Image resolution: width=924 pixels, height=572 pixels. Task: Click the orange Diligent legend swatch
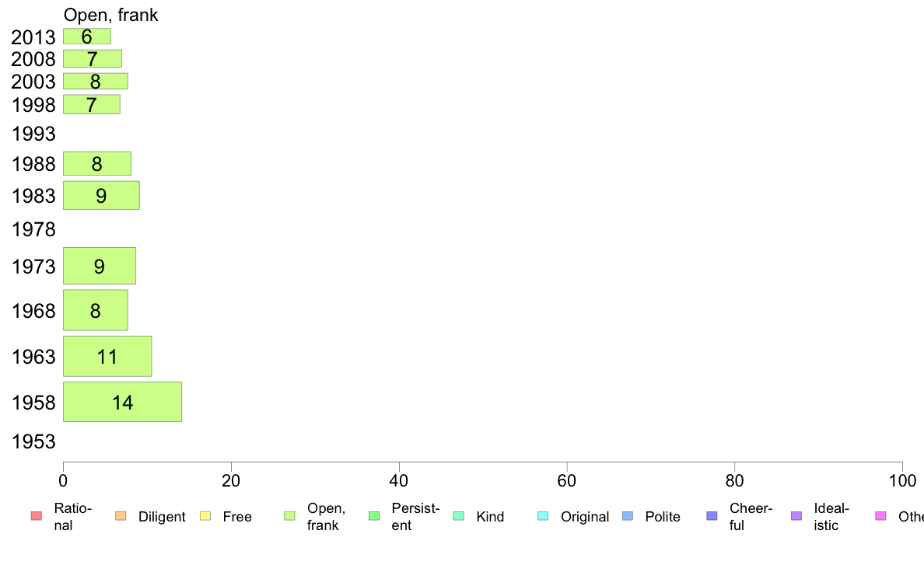[x=121, y=516]
